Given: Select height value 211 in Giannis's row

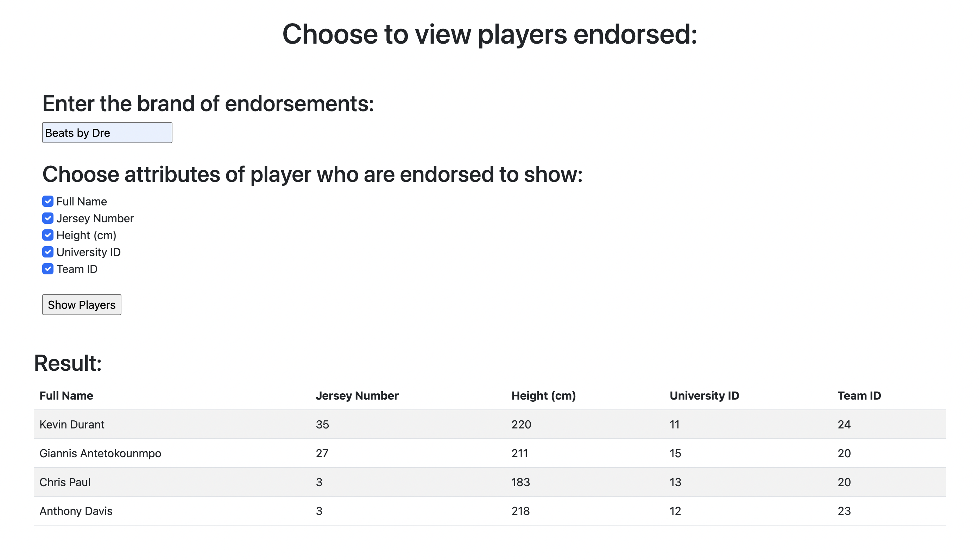Looking at the screenshot, I should pos(519,453).
